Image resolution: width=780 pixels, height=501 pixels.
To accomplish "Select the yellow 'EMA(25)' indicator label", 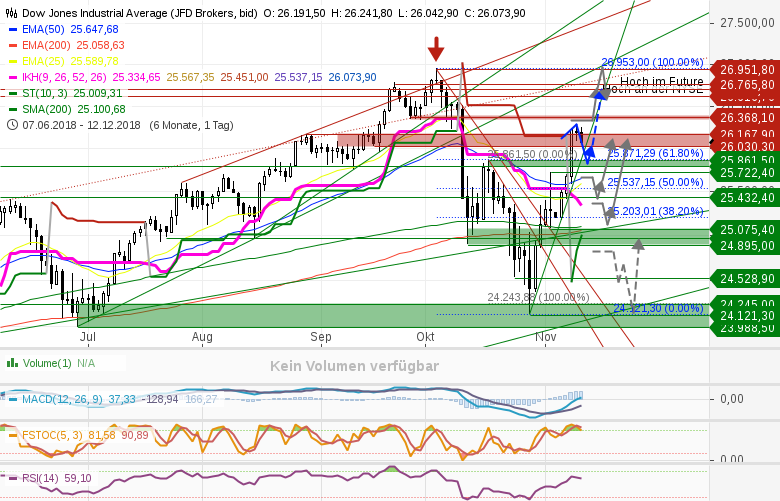I will (43, 61).
